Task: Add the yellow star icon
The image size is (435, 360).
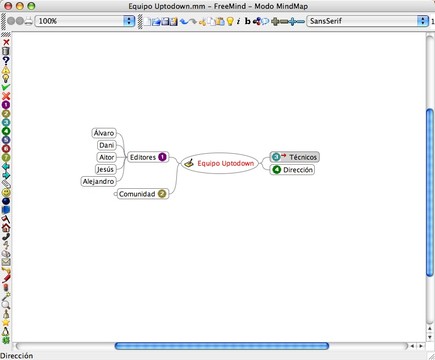Action: (6, 322)
